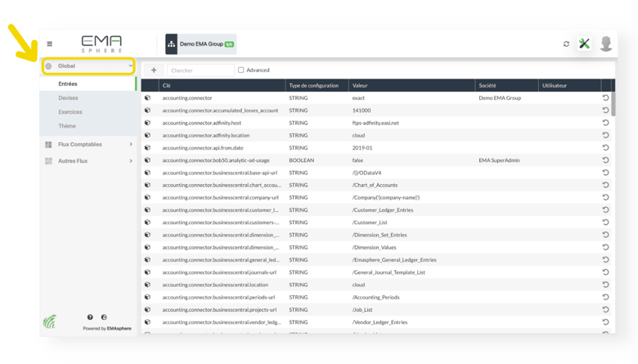The image size is (638, 364).
Task: Click the Chercher search field
Action: 200,70
